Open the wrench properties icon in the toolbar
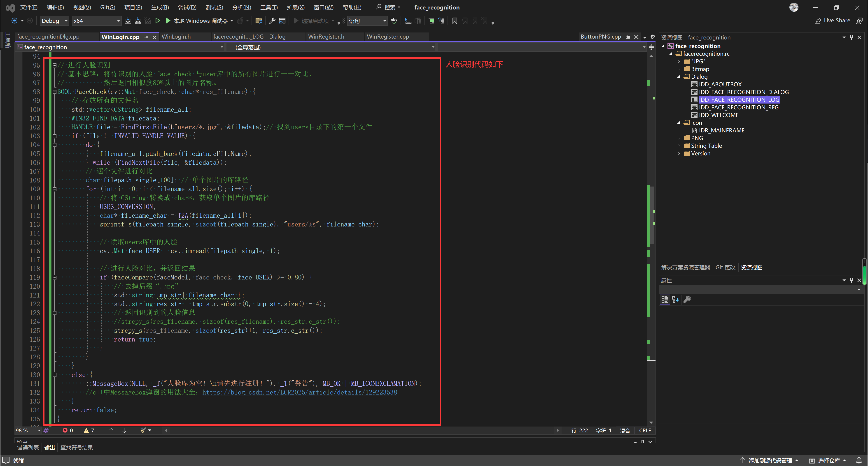This screenshot has height=466, width=868. pos(272,21)
